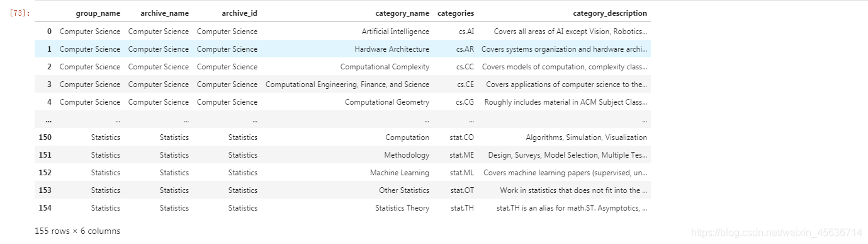
Task: Click the cs.CG category code
Action: click(x=465, y=102)
